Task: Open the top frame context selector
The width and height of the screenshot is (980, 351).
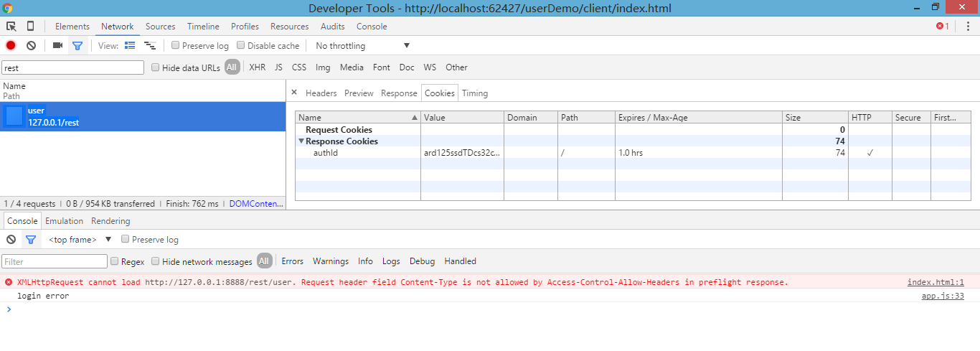Action: pyautogui.click(x=80, y=240)
